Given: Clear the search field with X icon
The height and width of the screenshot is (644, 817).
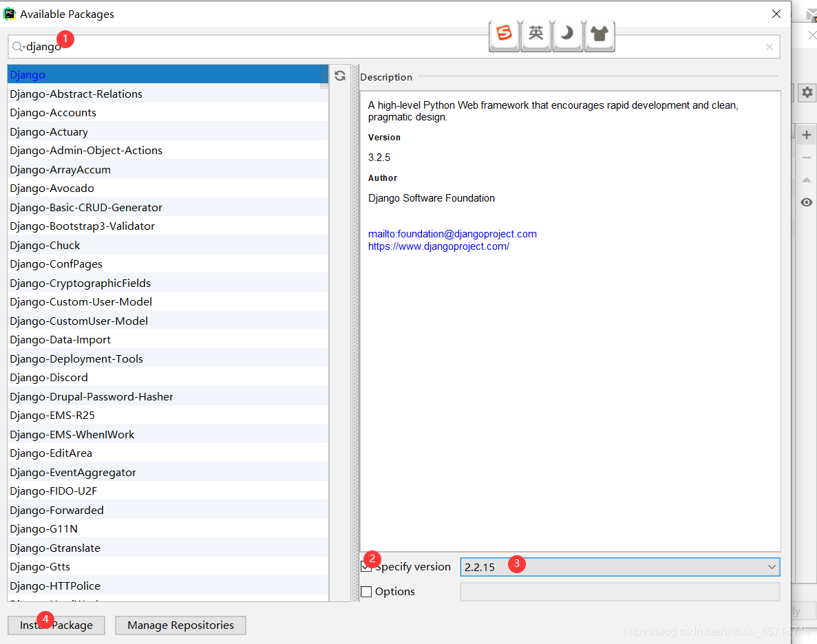Looking at the screenshot, I should (769, 47).
